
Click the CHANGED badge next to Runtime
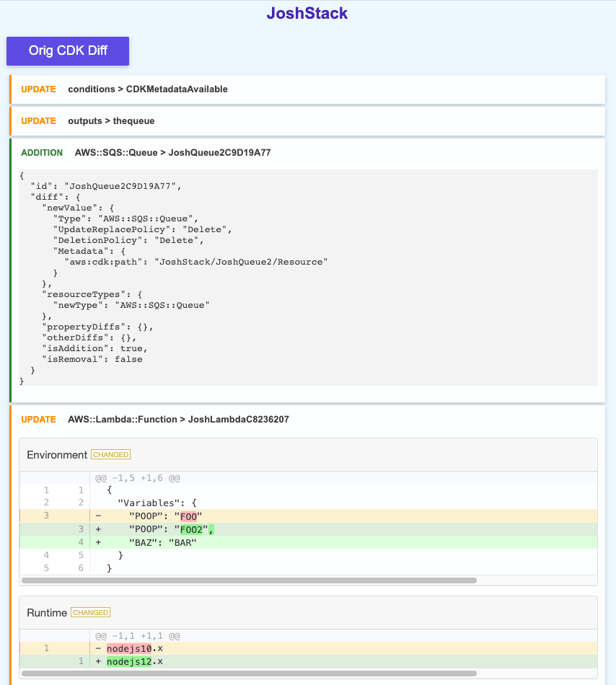click(90, 612)
